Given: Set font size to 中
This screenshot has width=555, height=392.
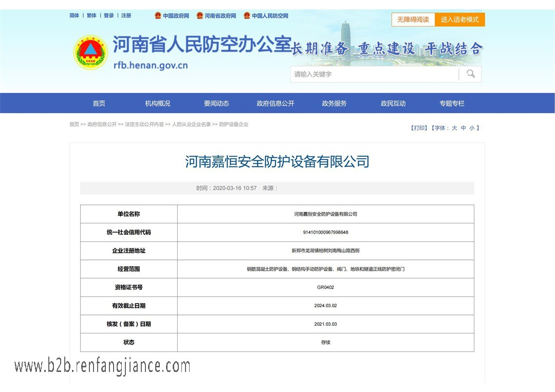Looking at the screenshot, I should (464, 128).
